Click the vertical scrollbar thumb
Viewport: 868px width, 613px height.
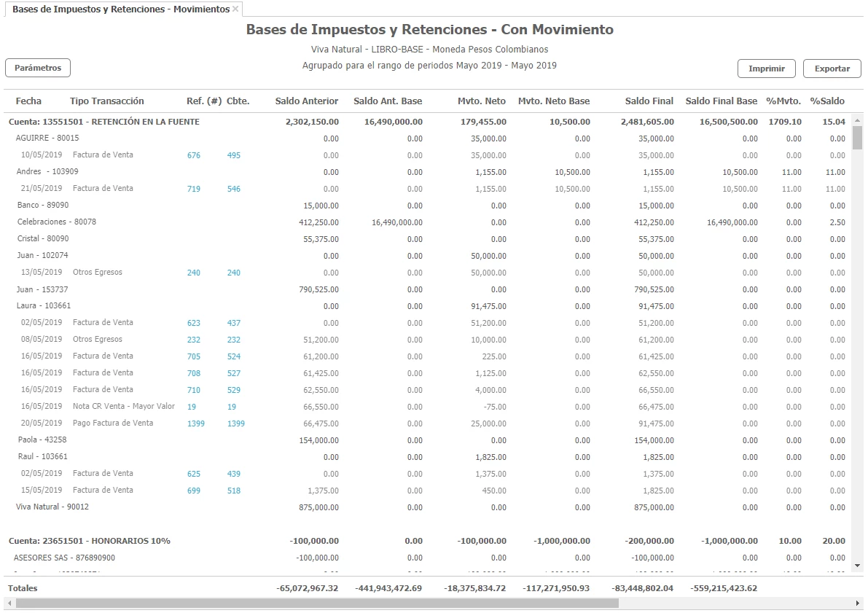857,137
